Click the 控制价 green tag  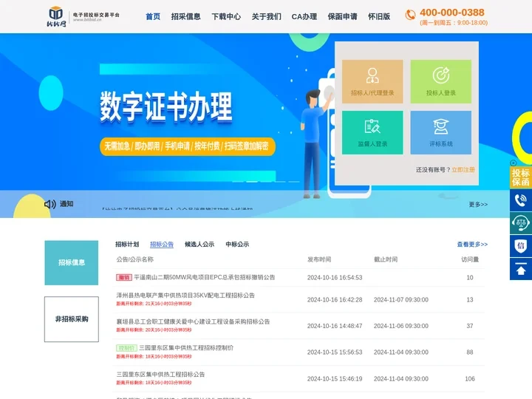(126, 348)
